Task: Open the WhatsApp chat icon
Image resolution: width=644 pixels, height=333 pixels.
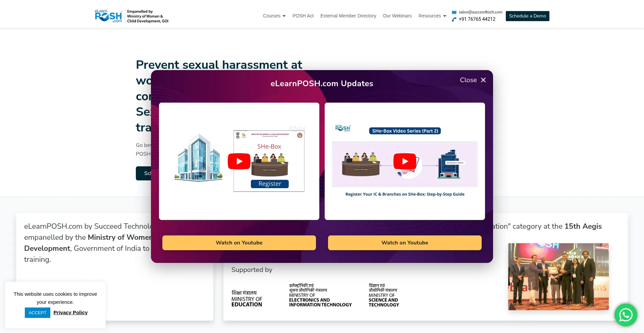Action: [626, 315]
